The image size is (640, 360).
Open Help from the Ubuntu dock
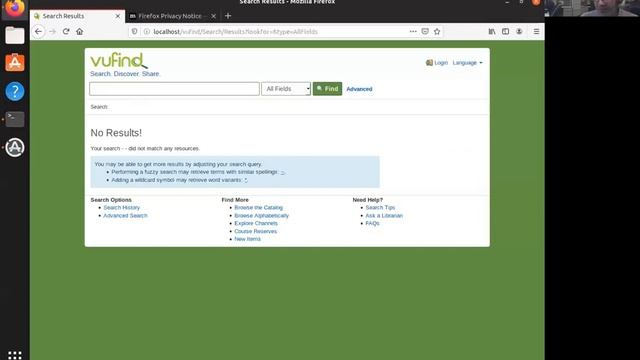click(15, 91)
